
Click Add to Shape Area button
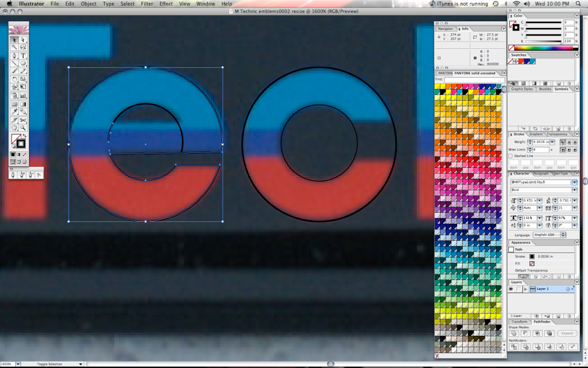(513, 333)
